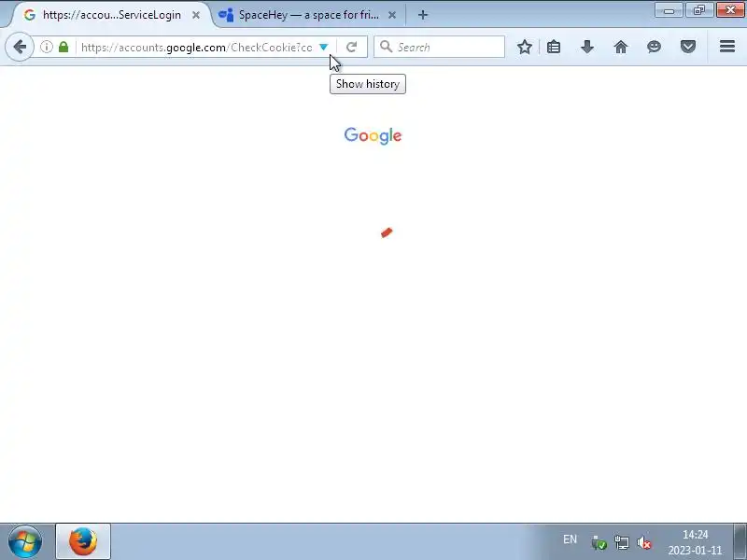Open the Downloads arrow panel

[x=587, y=47]
